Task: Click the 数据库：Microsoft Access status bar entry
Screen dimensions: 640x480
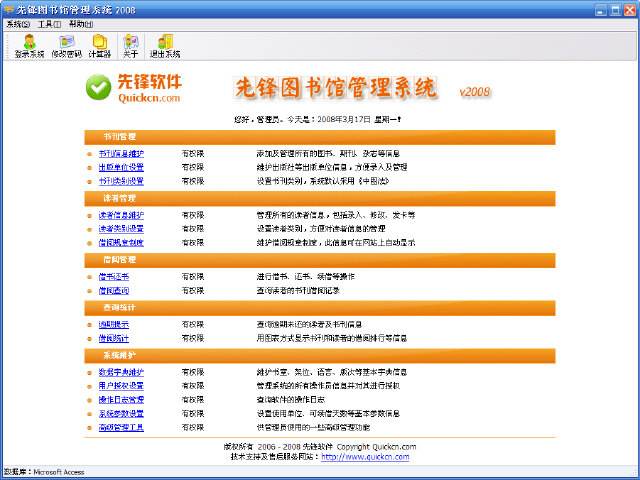Action: tap(44, 472)
